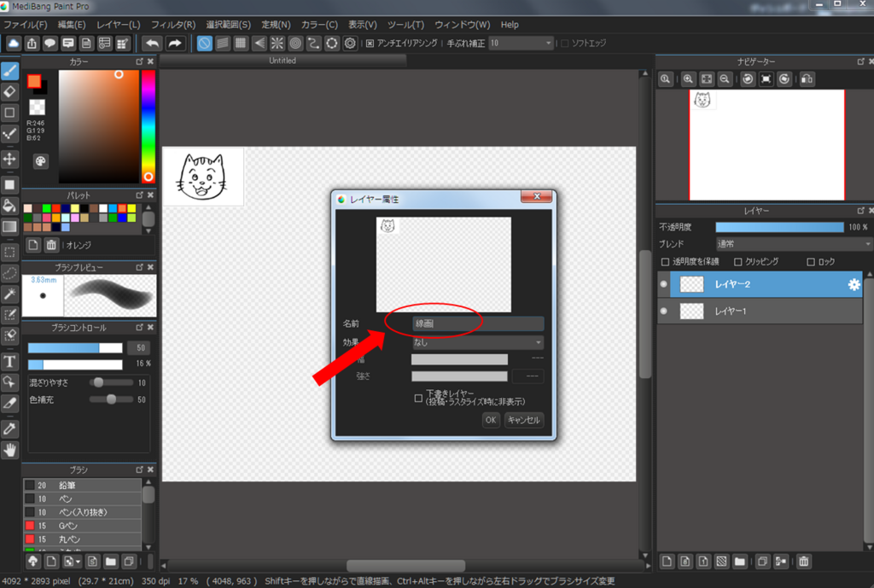Delete palette color with trash icon
The height and width of the screenshot is (588, 874).
coord(51,245)
